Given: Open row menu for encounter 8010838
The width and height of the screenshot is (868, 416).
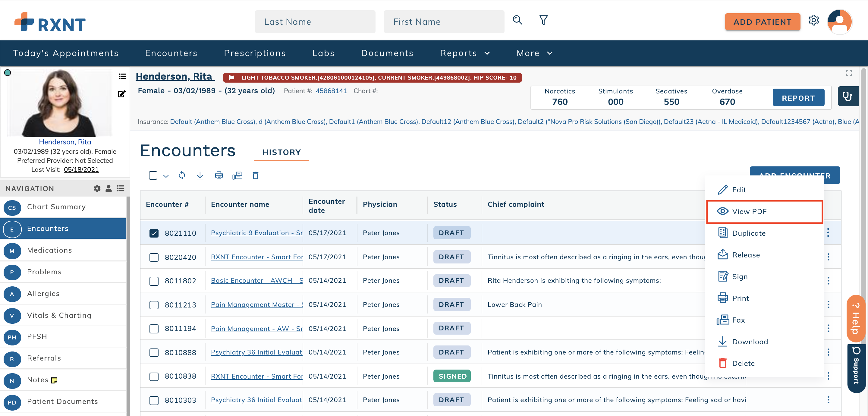Looking at the screenshot, I should 828,376.
